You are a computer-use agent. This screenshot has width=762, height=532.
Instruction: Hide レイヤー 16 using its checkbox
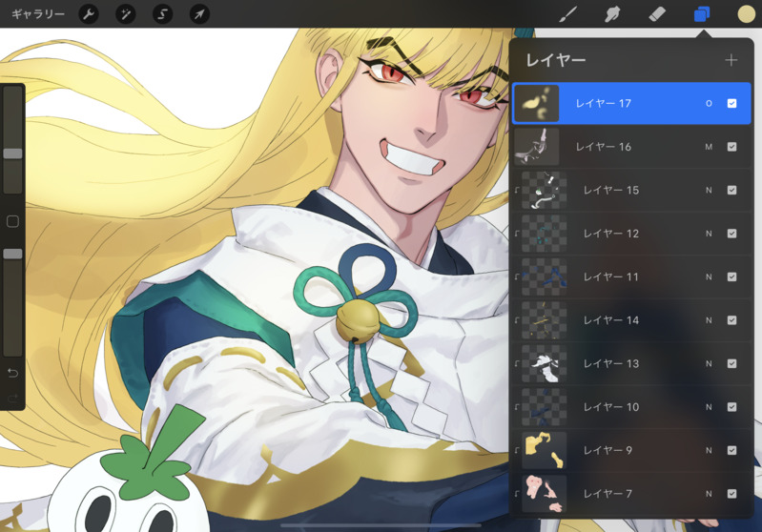click(x=731, y=147)
